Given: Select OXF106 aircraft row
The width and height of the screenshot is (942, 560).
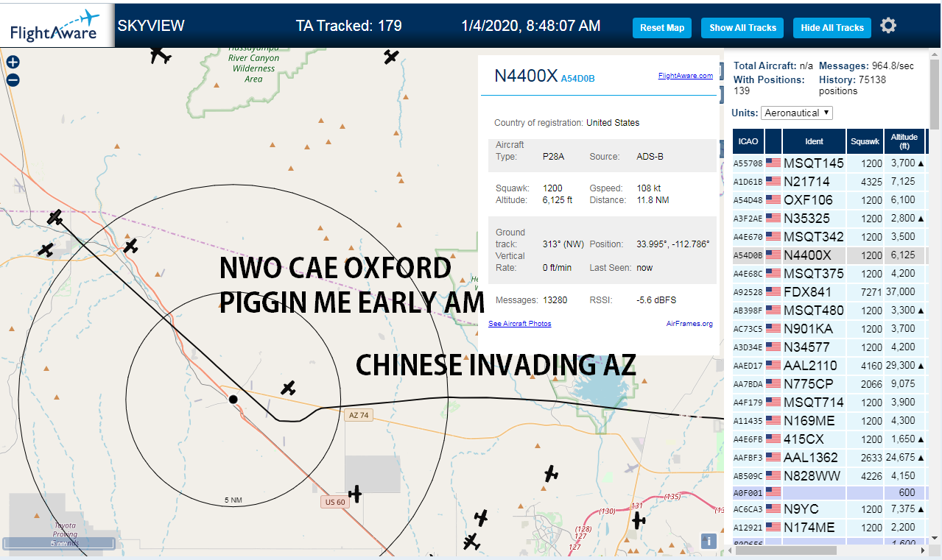Looking at the screenshot, I should click(829, 200).
